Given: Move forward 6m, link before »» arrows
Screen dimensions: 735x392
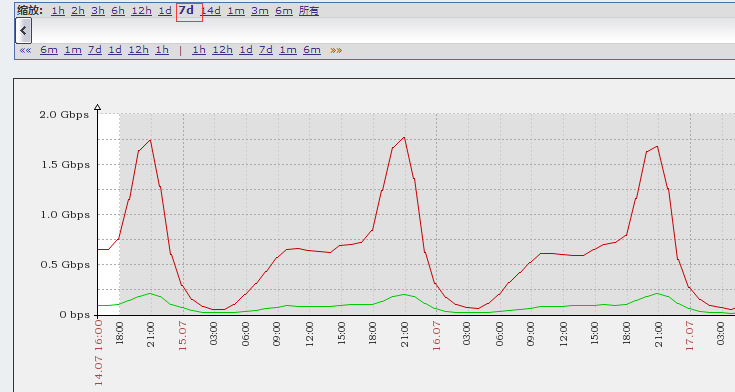Looking at the screenshot, I should 312,50.
